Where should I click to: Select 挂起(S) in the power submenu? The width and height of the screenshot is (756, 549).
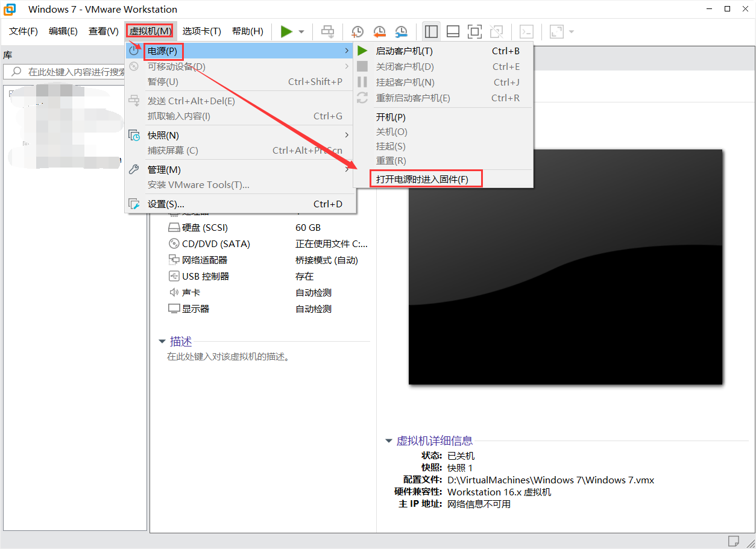443,146
